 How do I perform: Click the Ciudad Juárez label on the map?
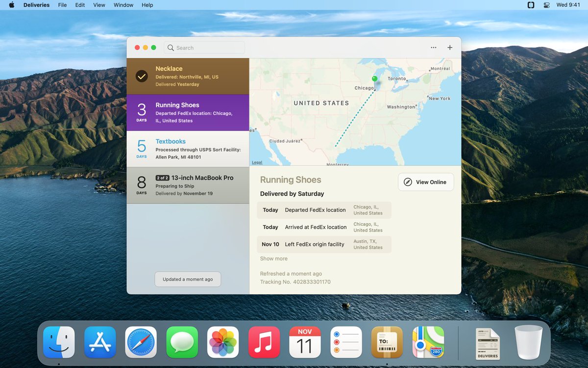(x=285, y=141)
